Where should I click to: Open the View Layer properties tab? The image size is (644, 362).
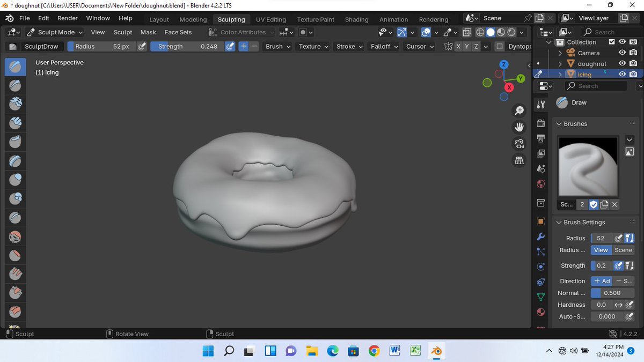541,153
